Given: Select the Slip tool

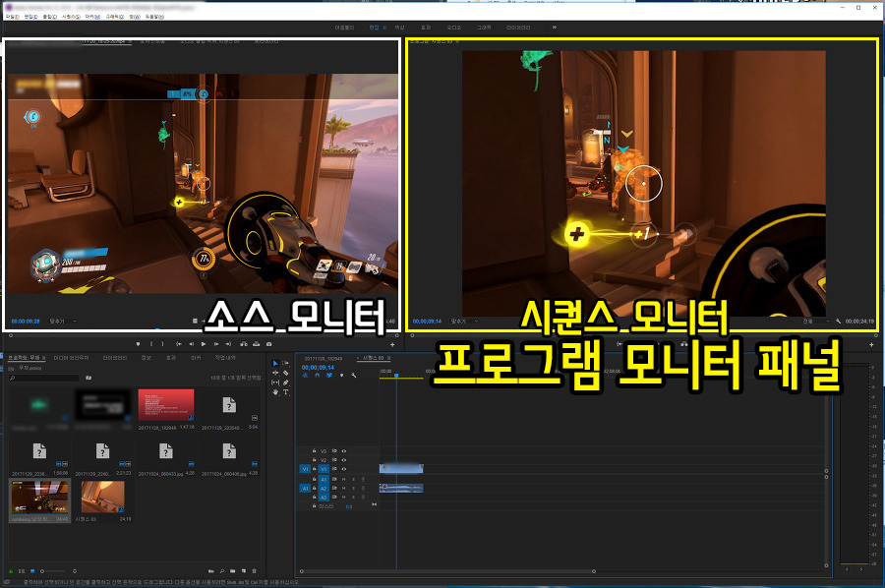Looking at the screenshot, I should tap(275, 382).
